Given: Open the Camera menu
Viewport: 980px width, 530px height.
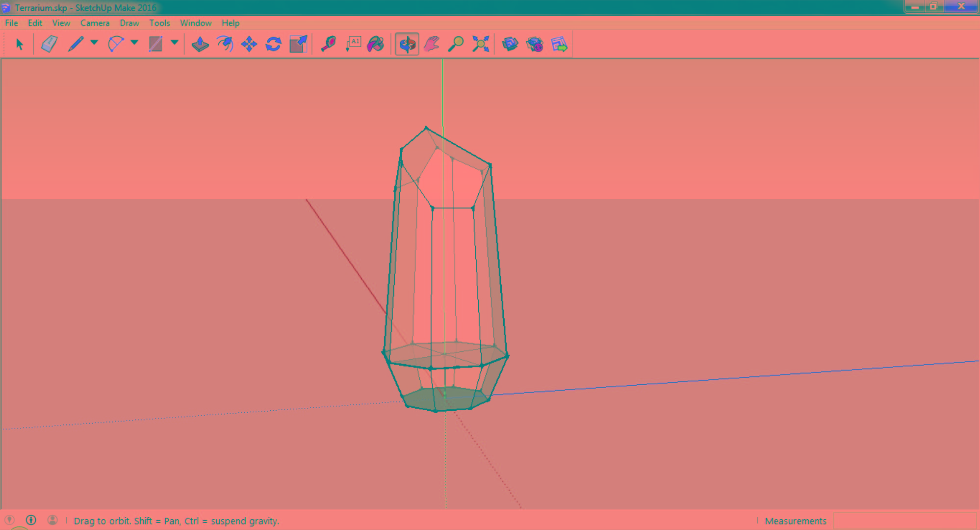Looking at the screenshot, I should pyautogui.click(x=95, y=23).
